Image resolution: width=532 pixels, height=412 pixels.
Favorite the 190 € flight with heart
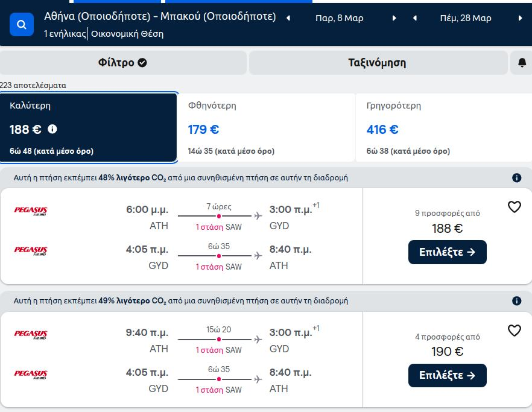514,330
